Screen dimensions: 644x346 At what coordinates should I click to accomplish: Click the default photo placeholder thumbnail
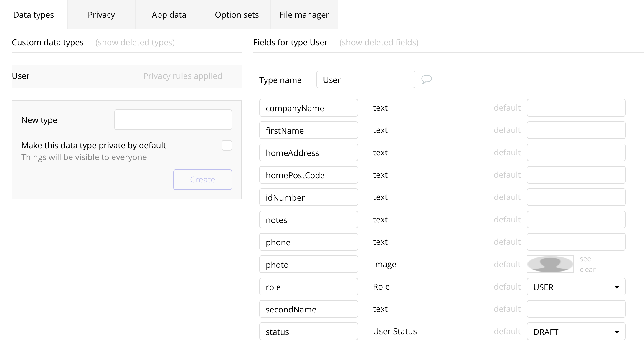550,264
